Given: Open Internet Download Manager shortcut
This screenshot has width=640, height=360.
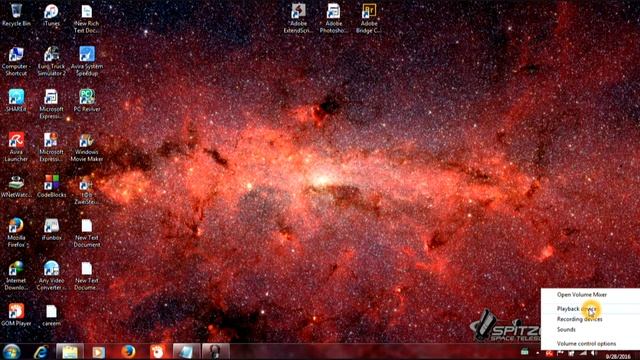Looking at the screenshot, I should 16,276.
